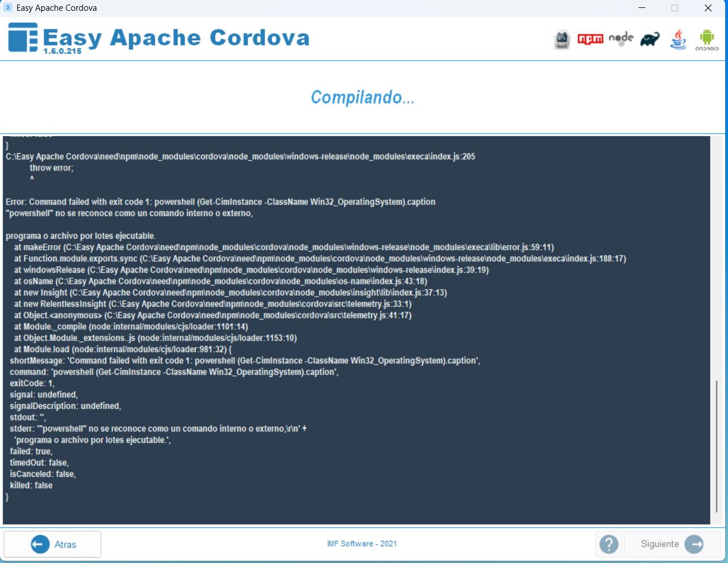Click the 'Compilando...' status heading
This screenshot has height=563, width=728.
point(363,98)
